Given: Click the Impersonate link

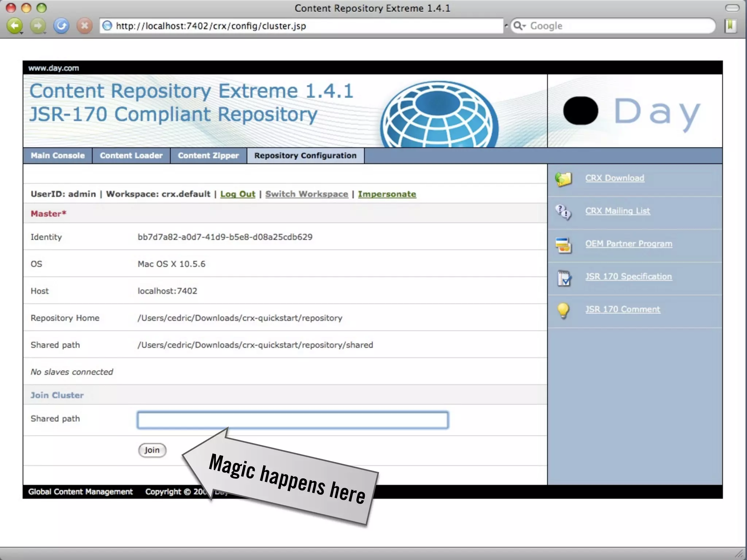Looking at the screenshot, I should click(x=387, y=194).
